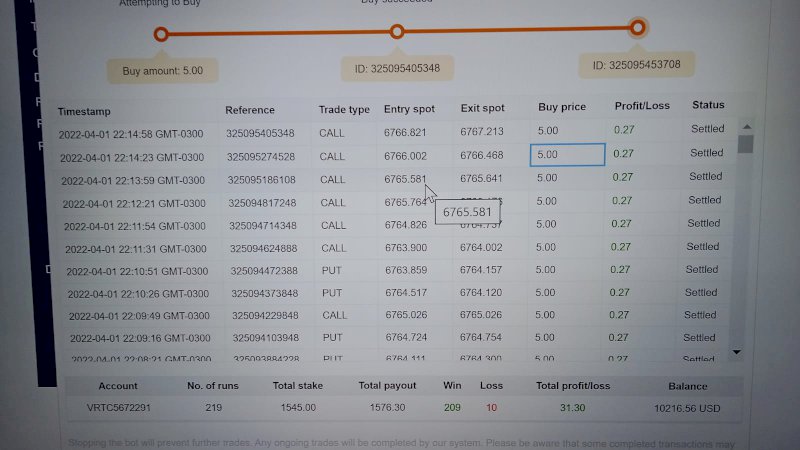Click the 'Buy amount: 5.00' label
The width and height of the screenshot is (800, 450).
click(x=163, y=70)
